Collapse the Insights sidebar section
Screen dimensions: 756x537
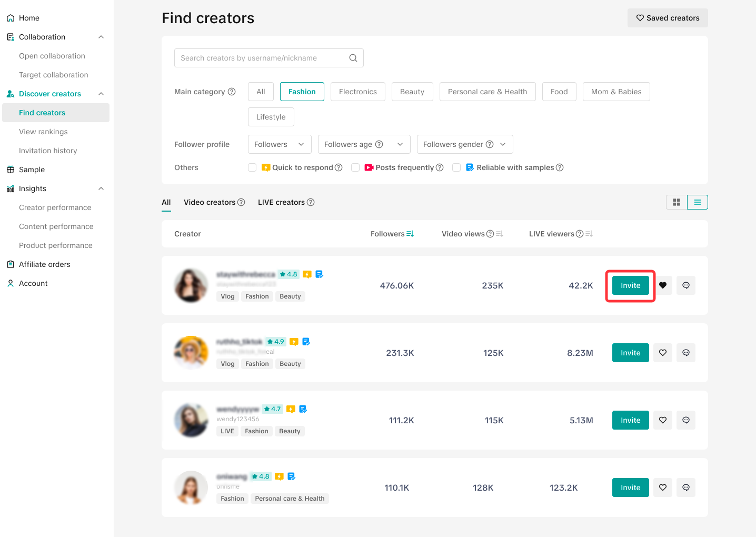click(101, 188)
